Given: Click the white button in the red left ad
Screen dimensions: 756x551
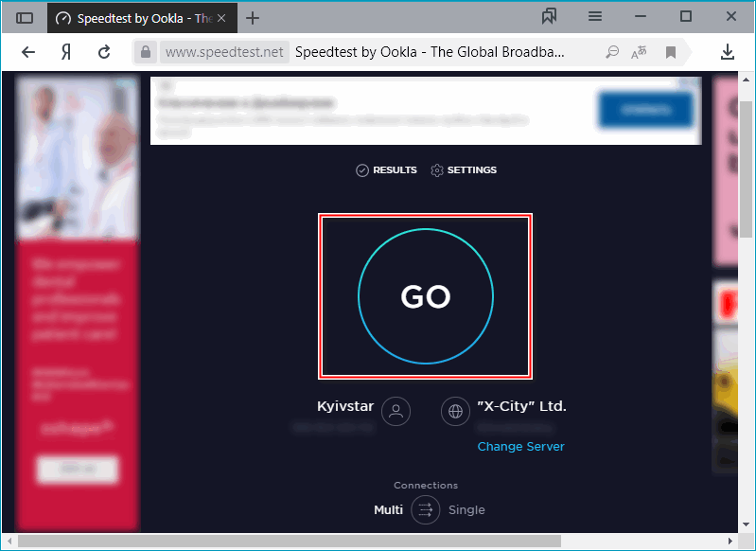Looking at the screenshot, I should click(x=78, y=469).
